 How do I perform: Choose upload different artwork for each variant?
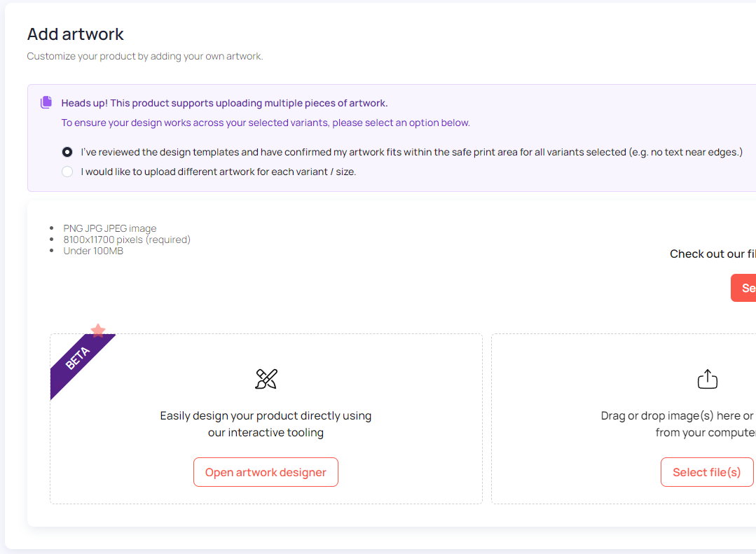click(67, 172)
